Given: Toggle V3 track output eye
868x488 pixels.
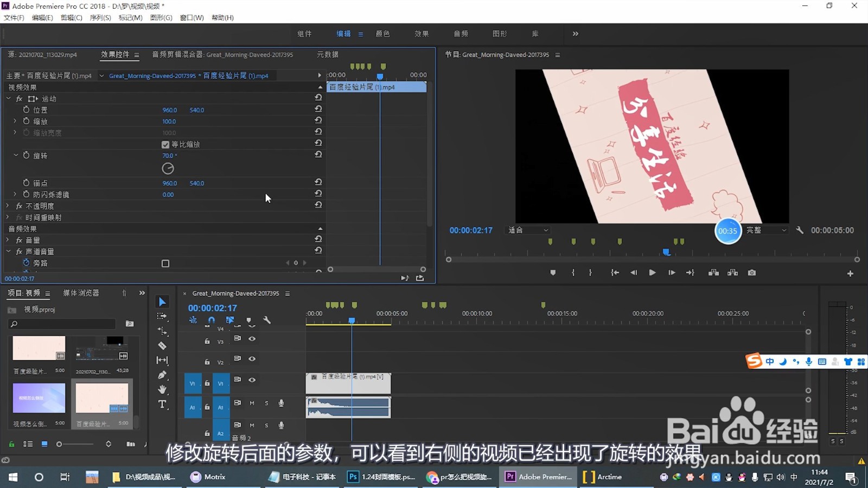Looking at the screenshot, I should (x=252, y=338).
